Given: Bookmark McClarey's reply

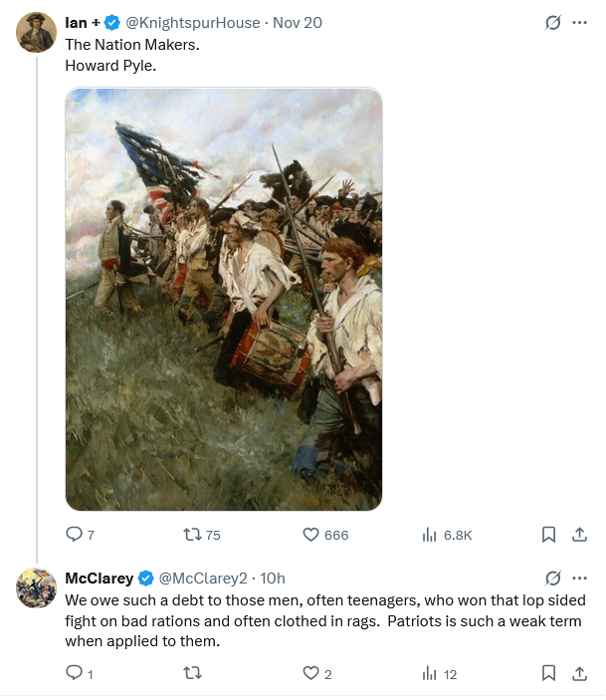Looking at the screenshot, I should 548,672.
